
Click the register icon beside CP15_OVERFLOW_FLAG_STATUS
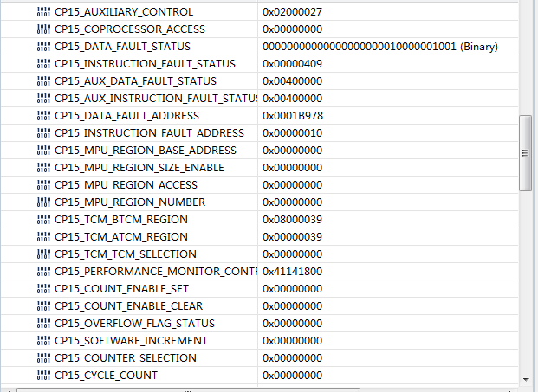tap(43, 324)
